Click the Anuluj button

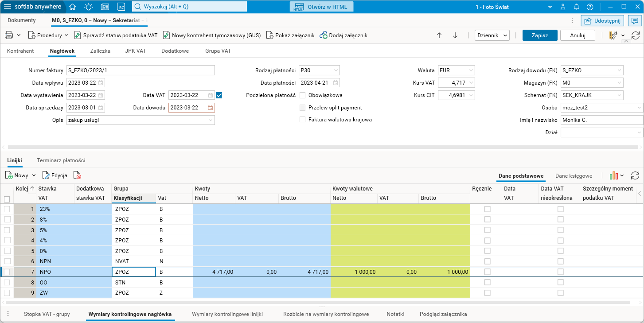tap(578, 35)
